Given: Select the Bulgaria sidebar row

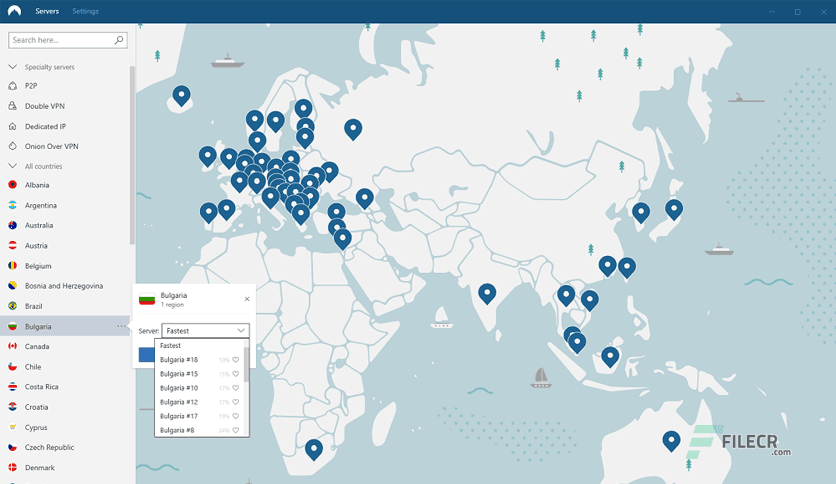Looking at the screenshot, I should [x=65, y=326].
